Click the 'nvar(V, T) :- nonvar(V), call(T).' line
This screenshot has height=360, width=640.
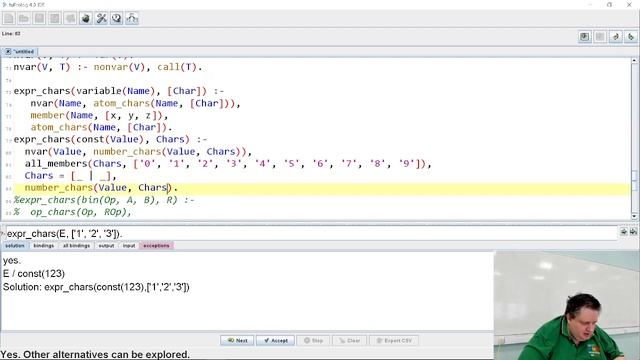click(x=108, y=67)
